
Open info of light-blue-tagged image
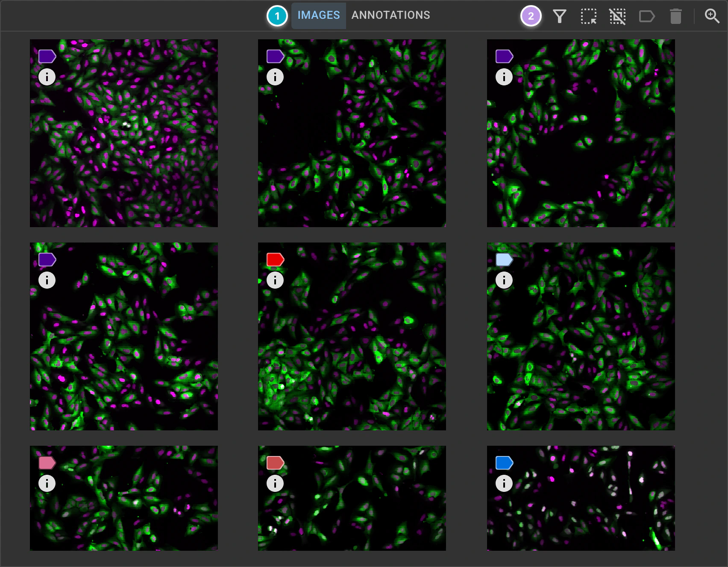click(504, 281)
